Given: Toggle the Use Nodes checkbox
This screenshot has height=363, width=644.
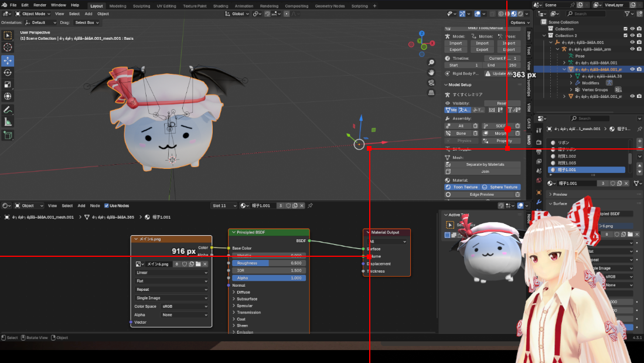Looking at the screenshot, I should 107,206.
